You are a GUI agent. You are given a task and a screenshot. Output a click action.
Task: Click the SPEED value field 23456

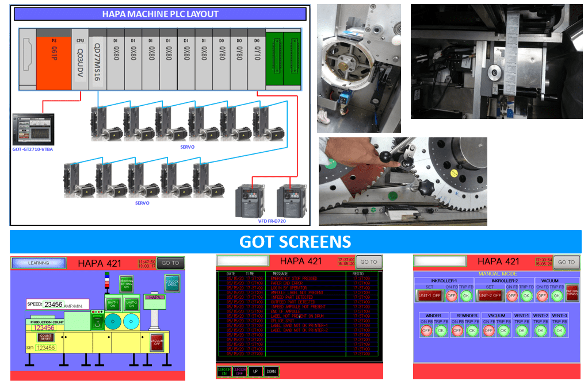[x=53, y=304]
